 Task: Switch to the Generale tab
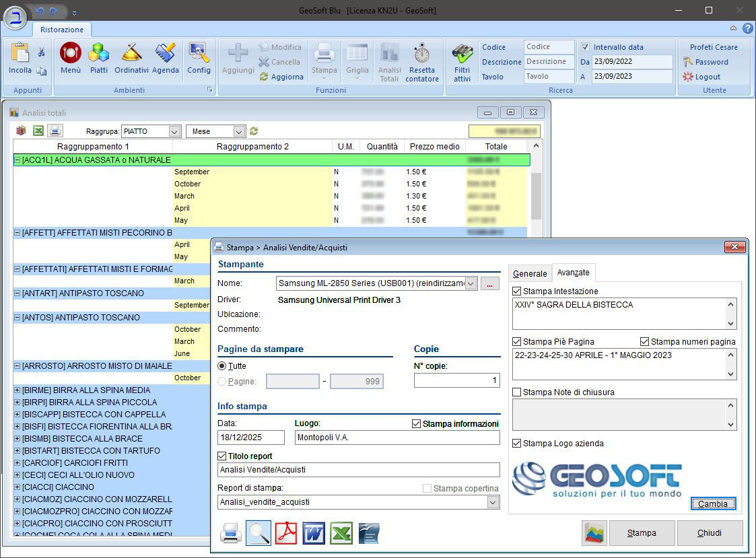(x=530, y=273)
